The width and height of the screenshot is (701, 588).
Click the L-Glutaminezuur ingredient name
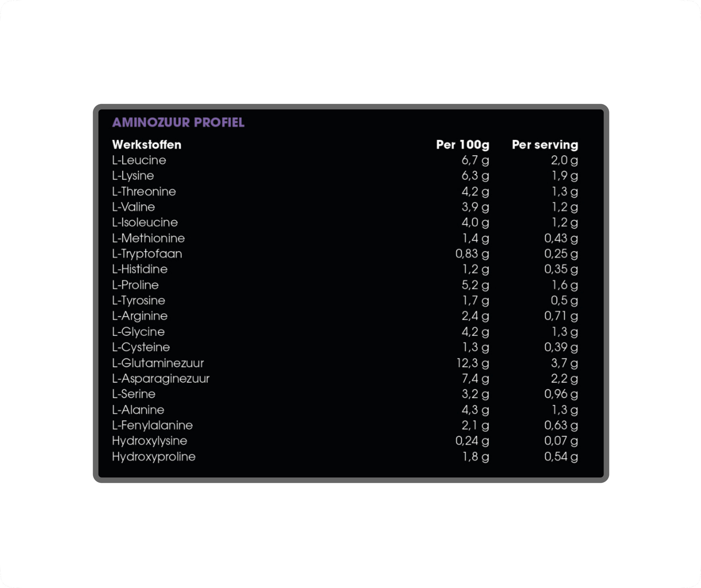pos(158,363)
